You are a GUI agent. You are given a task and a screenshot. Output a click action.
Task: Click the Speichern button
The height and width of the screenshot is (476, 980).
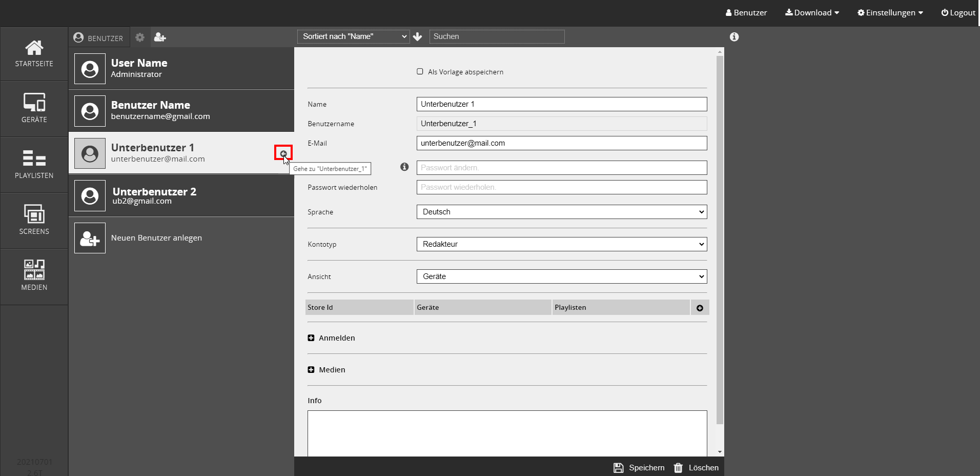[639, 468]
